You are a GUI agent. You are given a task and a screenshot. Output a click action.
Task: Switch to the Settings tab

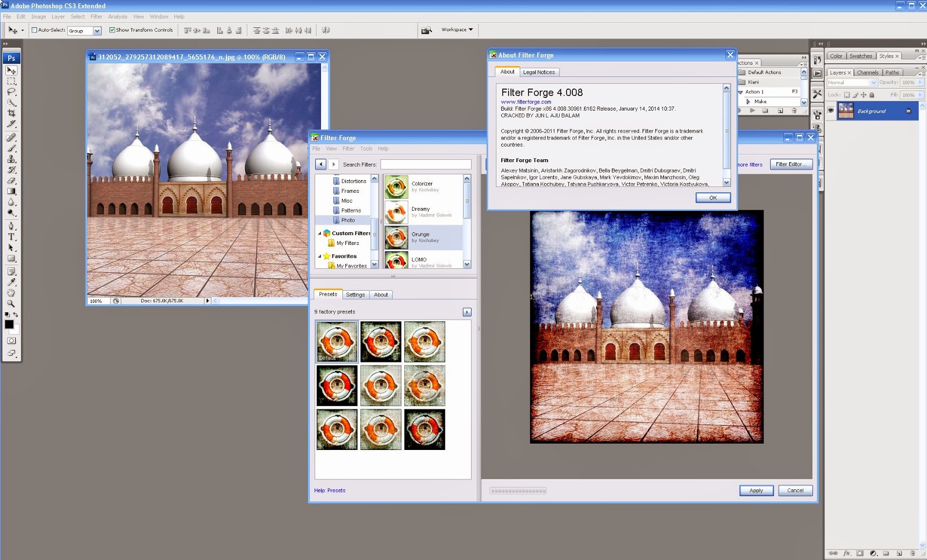point(355,295)
